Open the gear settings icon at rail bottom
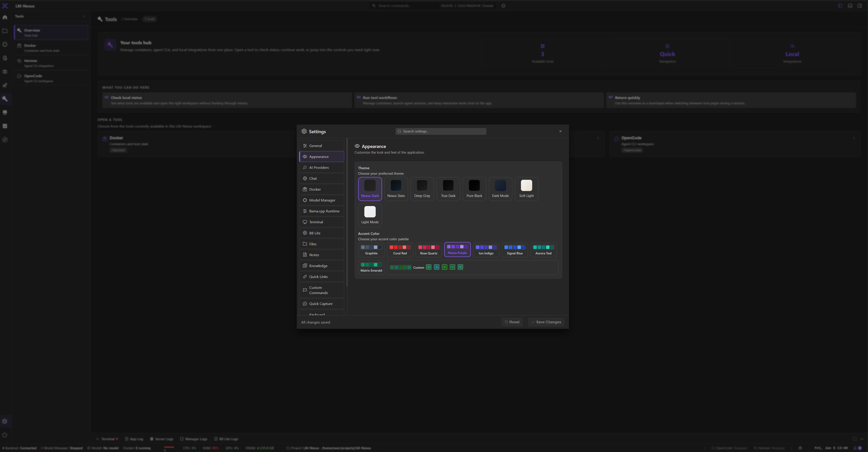Viewport: 868px width, 452px height. click(5, 421)
